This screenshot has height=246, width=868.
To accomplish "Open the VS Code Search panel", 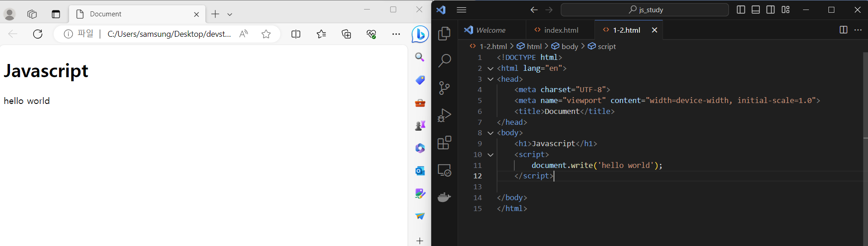I will [x=444, y=60].
